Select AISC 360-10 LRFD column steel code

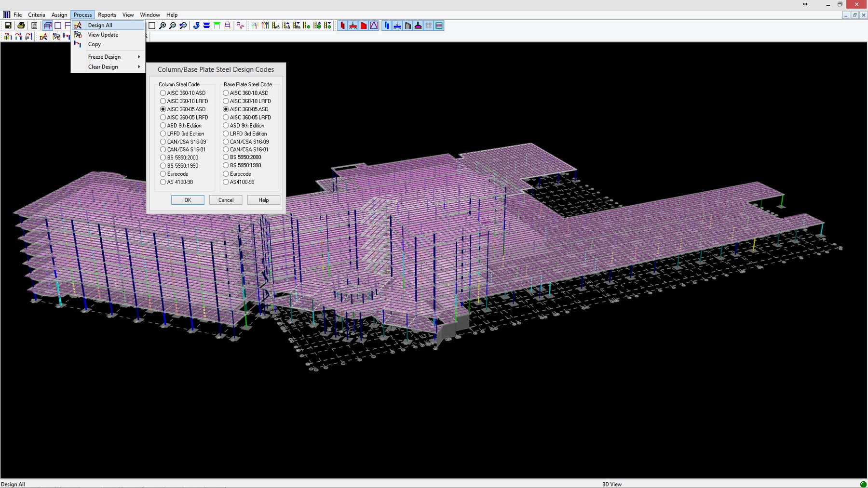point(163,101)
